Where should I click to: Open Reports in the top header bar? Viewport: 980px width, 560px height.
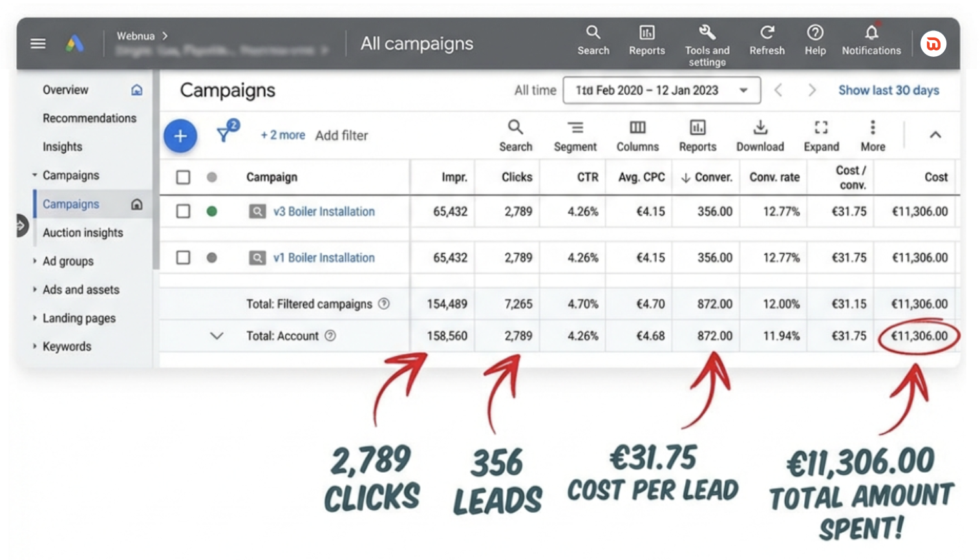[647, 40]
